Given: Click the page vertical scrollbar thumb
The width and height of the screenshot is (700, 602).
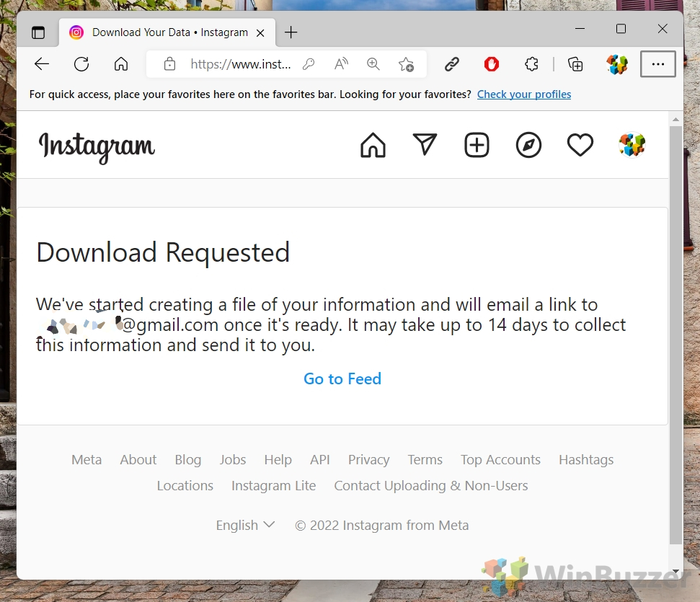Looking at the screenshot, I should pyautogui.click(x=676, y=335).
